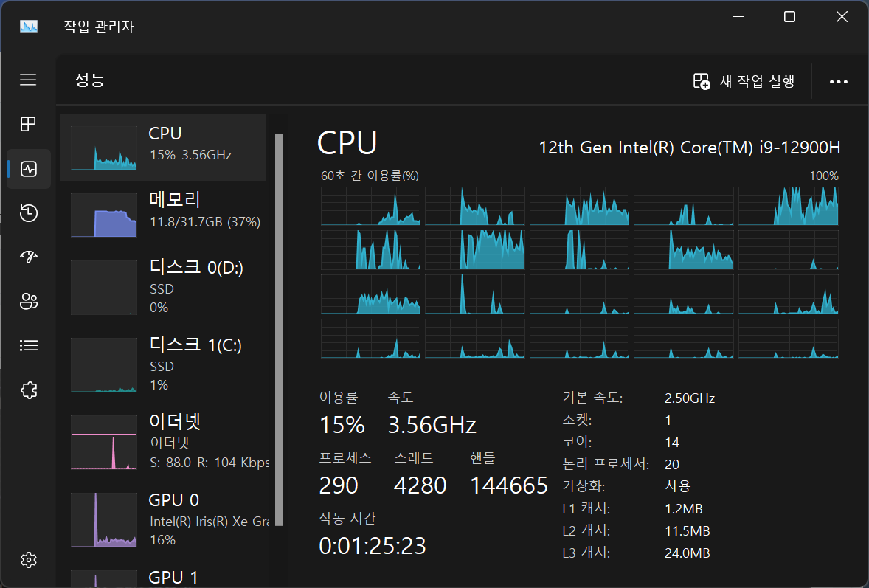The image size is (869, 588).
Task: Select the CPU performance entry
Action: [x=162, y=148]
